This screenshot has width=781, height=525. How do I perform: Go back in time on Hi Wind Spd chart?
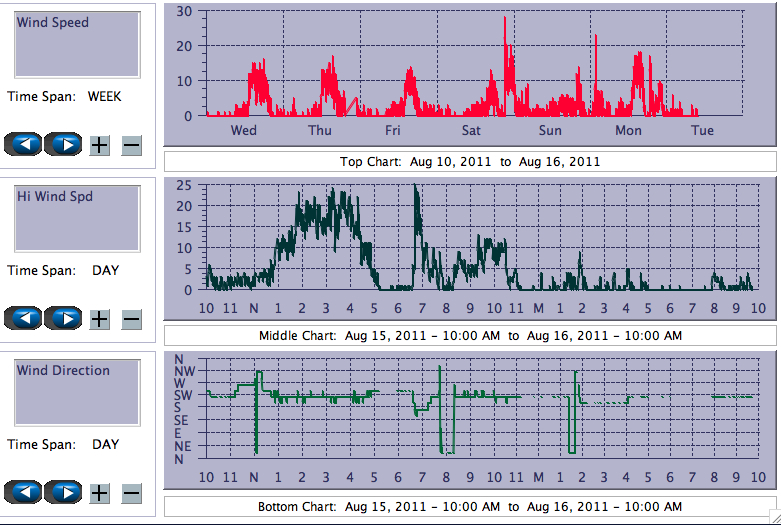(x=23, y=319)
